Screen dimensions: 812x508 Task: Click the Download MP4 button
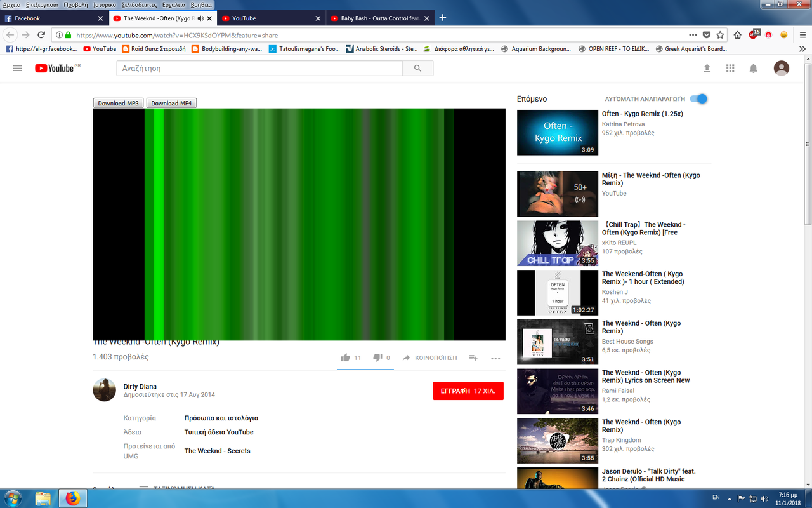171,103
